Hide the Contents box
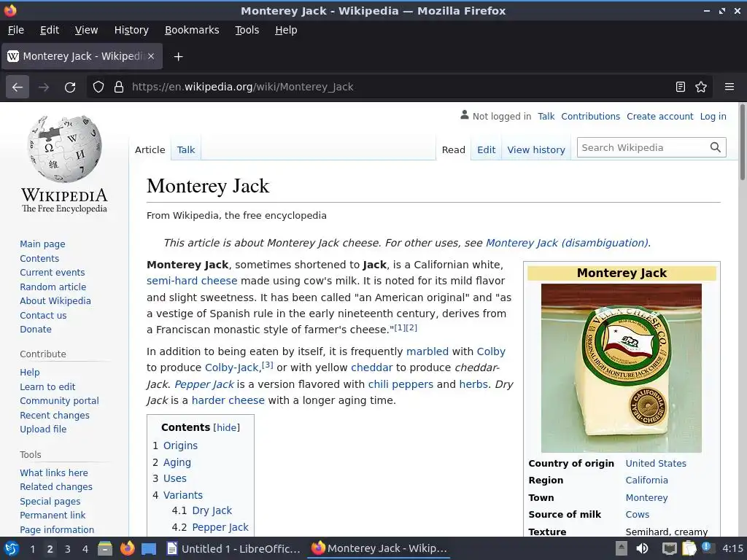 point(226,427)
